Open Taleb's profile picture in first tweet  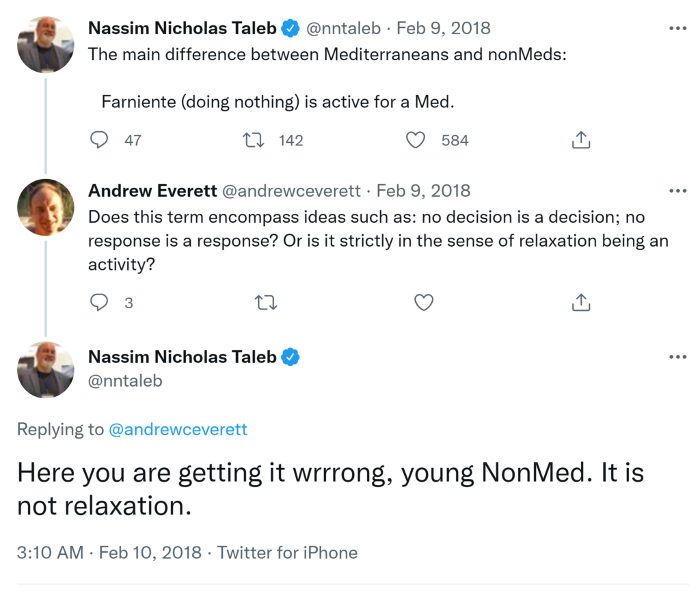pos(45,45)
